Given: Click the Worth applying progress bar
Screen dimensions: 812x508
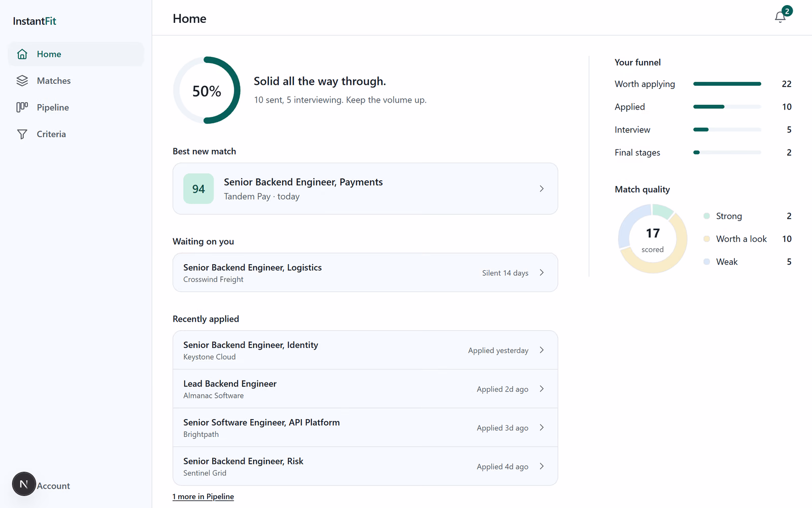Looking at the screenshot, I should pyautogui.click(x=727, y=84).
